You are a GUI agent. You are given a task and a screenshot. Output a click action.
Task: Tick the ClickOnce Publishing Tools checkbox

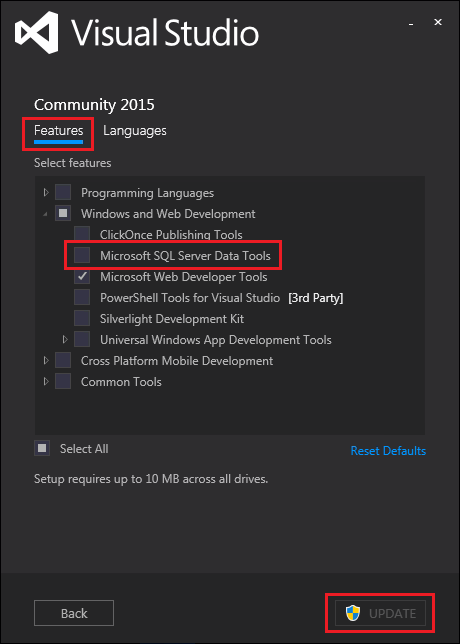tap(82, 235)
